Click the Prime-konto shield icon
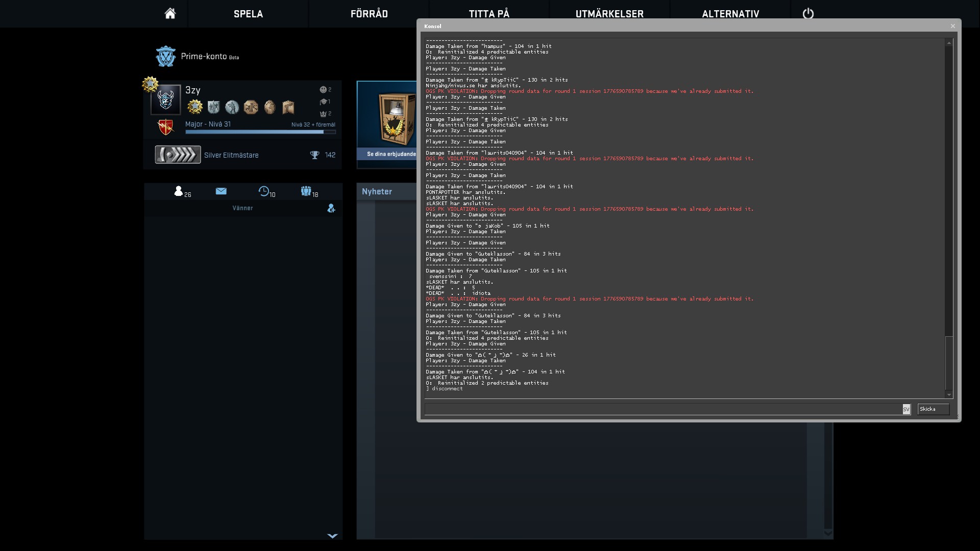This screenshot has width=980, height=551. (x=165, y=57)
